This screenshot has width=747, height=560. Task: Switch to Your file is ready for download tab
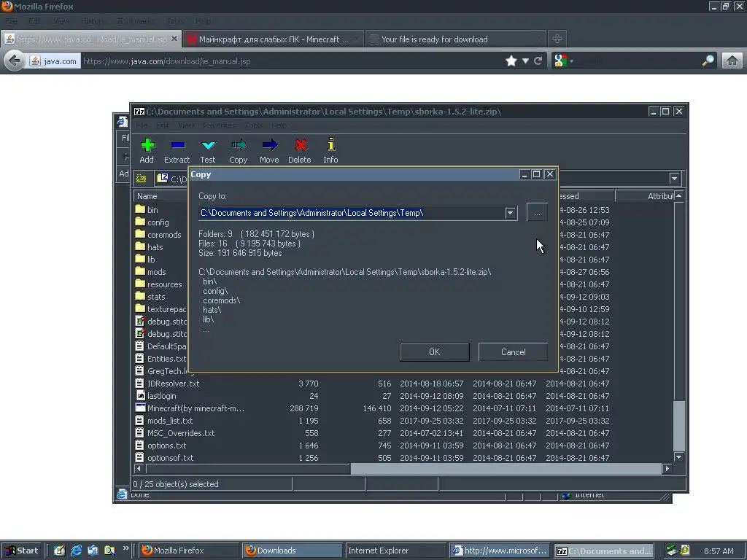(455, 39)
